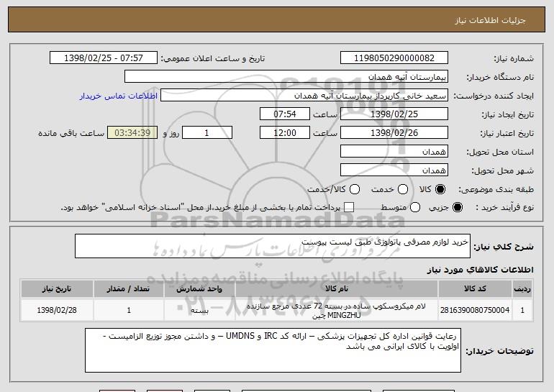Click the واحد شمارش column header
The width and height of the screenshot is (554, 392).
(199, 289)
